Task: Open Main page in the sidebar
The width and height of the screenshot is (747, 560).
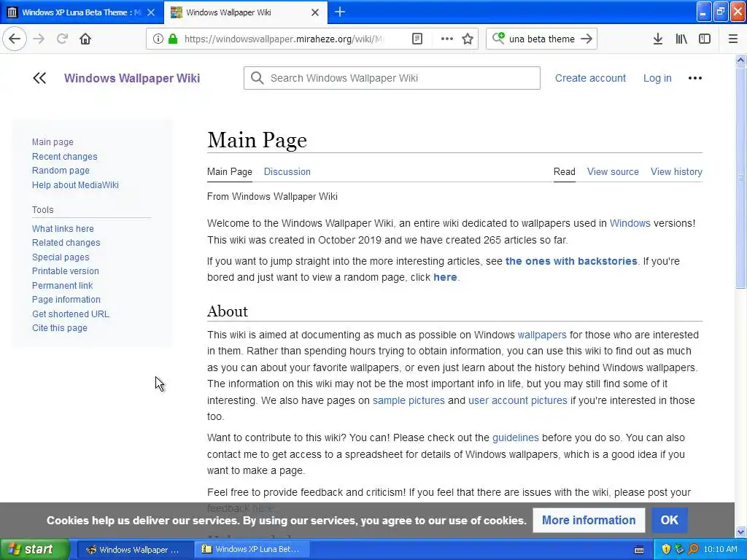Action: tap(53, 142)
